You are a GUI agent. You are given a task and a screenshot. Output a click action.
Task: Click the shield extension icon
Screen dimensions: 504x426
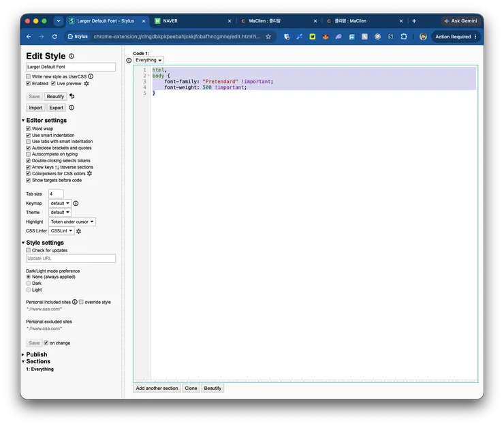287,37
